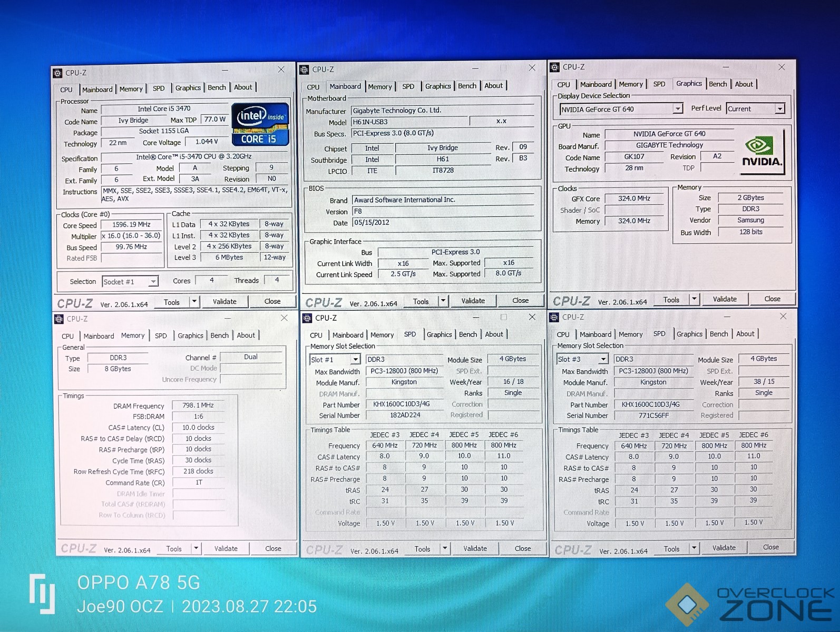Expand Tools arrow in Slot #3 SPD window
The image size is (840, 632).
[694, 548]
